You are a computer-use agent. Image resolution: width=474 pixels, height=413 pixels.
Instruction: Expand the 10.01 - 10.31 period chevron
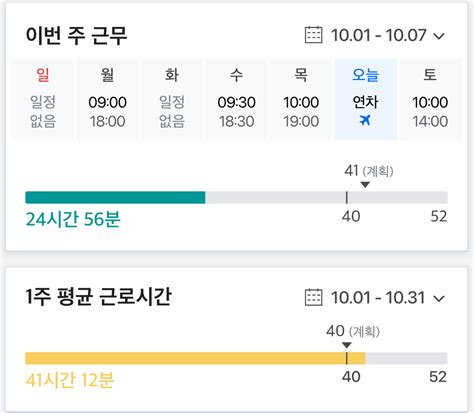click(439, 298)
